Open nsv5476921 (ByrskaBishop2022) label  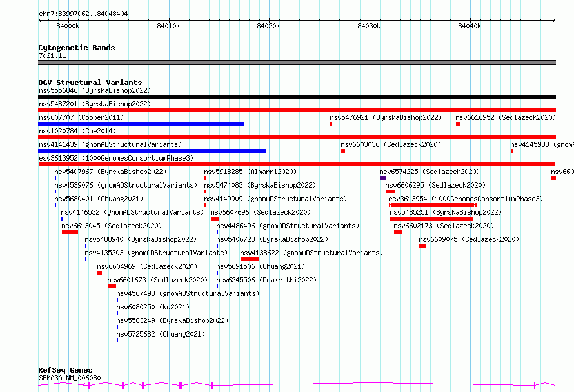pyautogui.click(x=386, y=117)
